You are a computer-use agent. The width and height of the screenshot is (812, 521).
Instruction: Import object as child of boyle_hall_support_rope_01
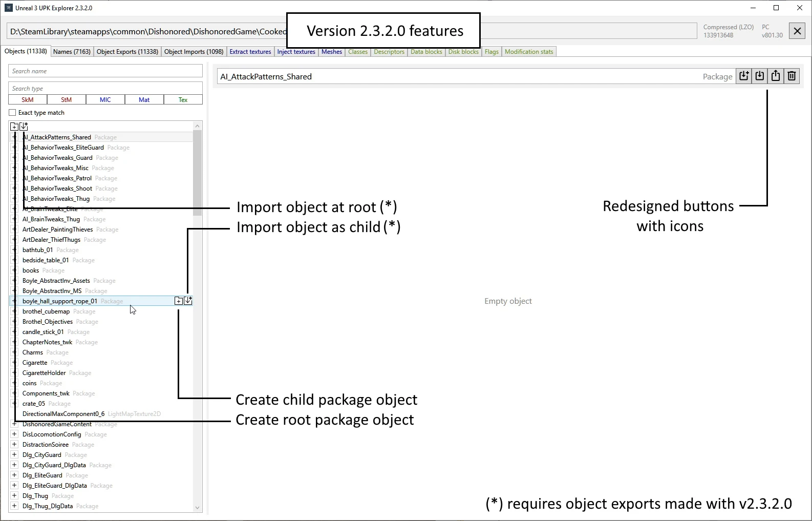(188, 301)
